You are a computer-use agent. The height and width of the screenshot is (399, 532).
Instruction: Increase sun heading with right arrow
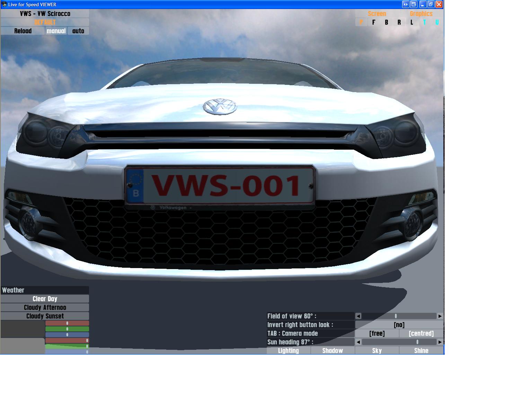click(x=440, y=342)
